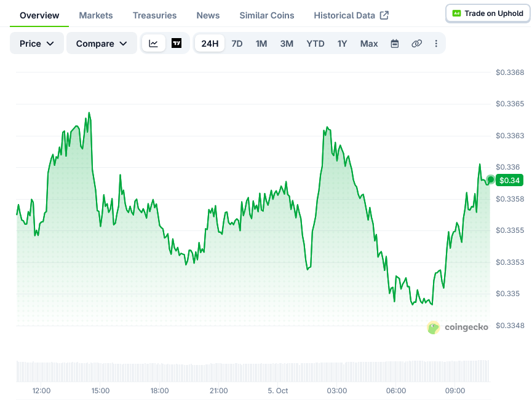Open the News tab
The image size is (532, 400).
(208, 15)
